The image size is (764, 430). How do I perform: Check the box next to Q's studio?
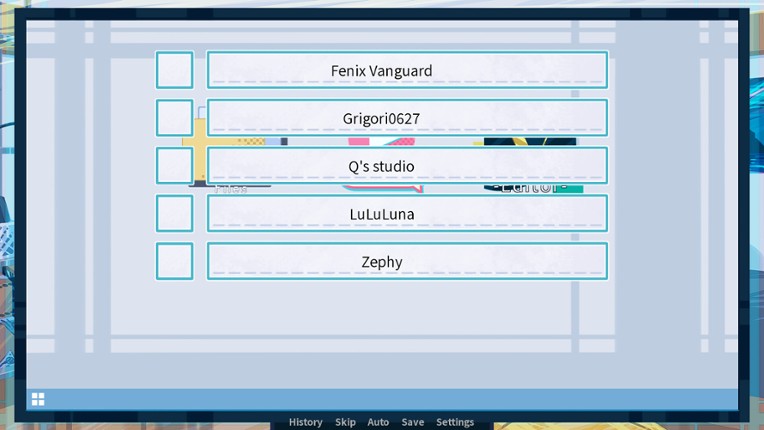(x=174, y=165)
